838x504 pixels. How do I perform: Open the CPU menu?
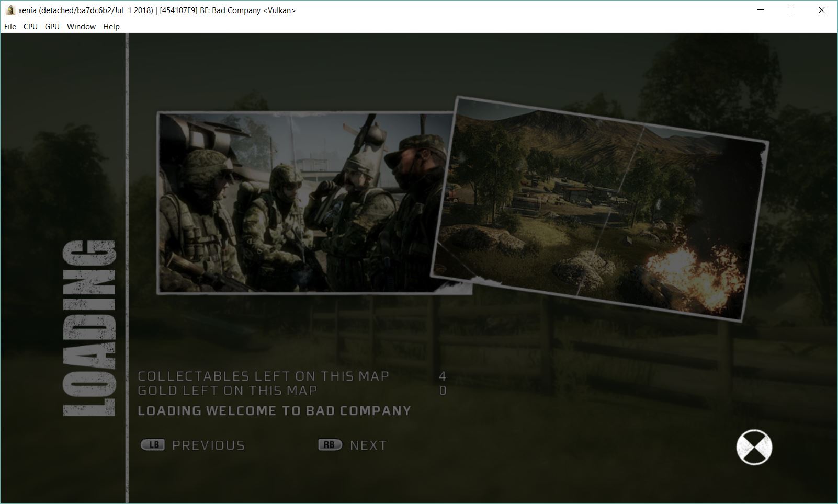(x=30, y=26)
